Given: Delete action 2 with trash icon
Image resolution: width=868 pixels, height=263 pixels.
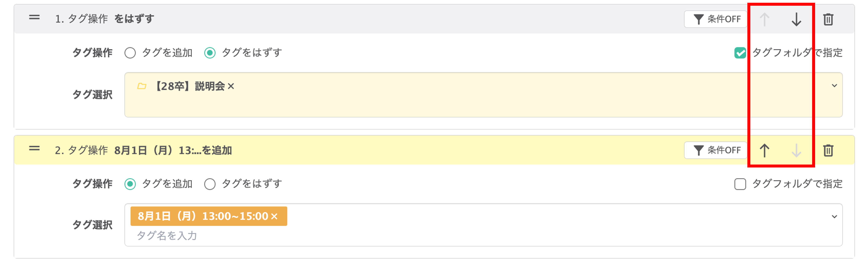Looking at the screenshot, I should point(828,150).
